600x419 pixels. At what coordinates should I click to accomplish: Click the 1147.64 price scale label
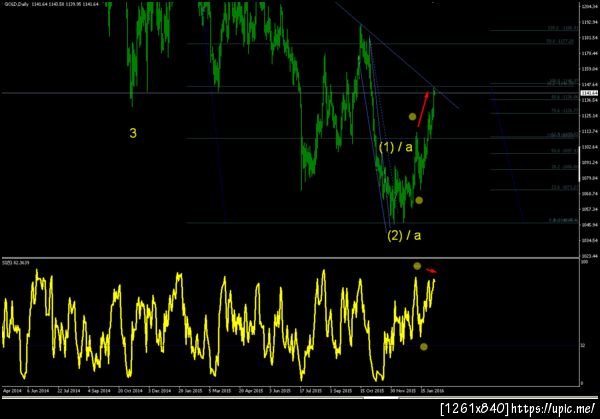(x=590, y=84)
